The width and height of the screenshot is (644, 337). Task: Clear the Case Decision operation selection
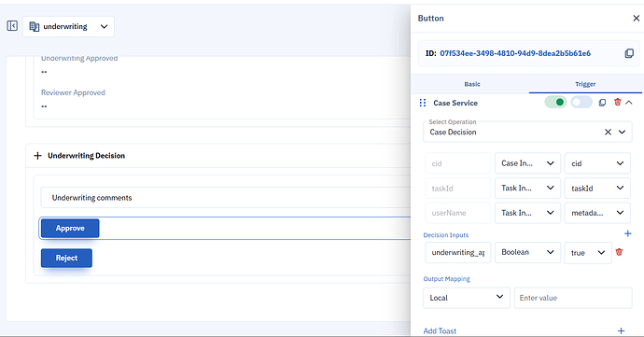(608, 132)
